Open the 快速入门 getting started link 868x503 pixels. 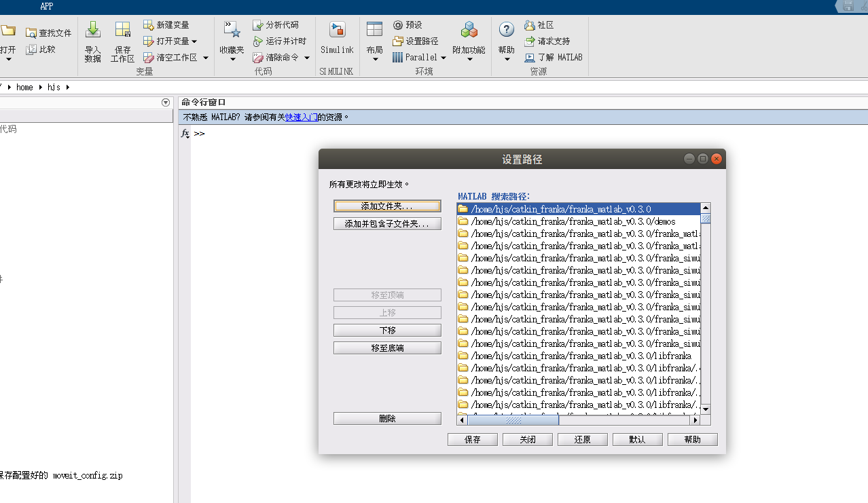[302, 117]
